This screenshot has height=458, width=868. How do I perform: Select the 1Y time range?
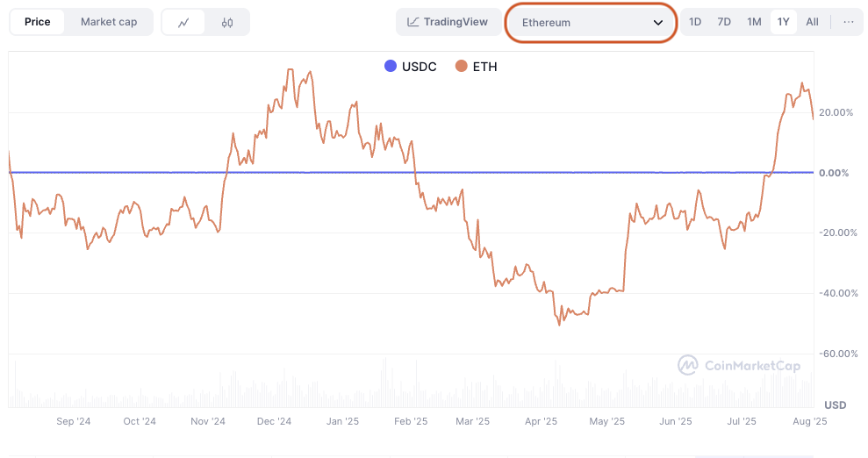[783, 22]
